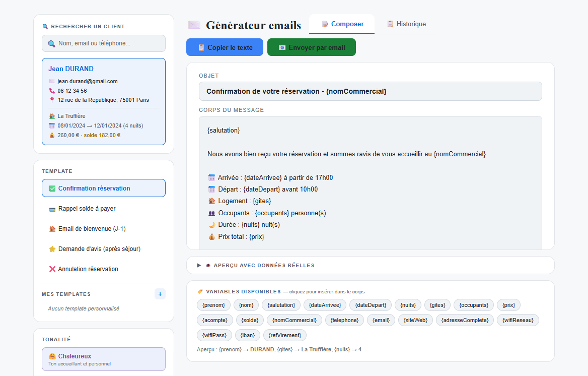Click the star icon of Demande d'avis

(x=52, y=249)
